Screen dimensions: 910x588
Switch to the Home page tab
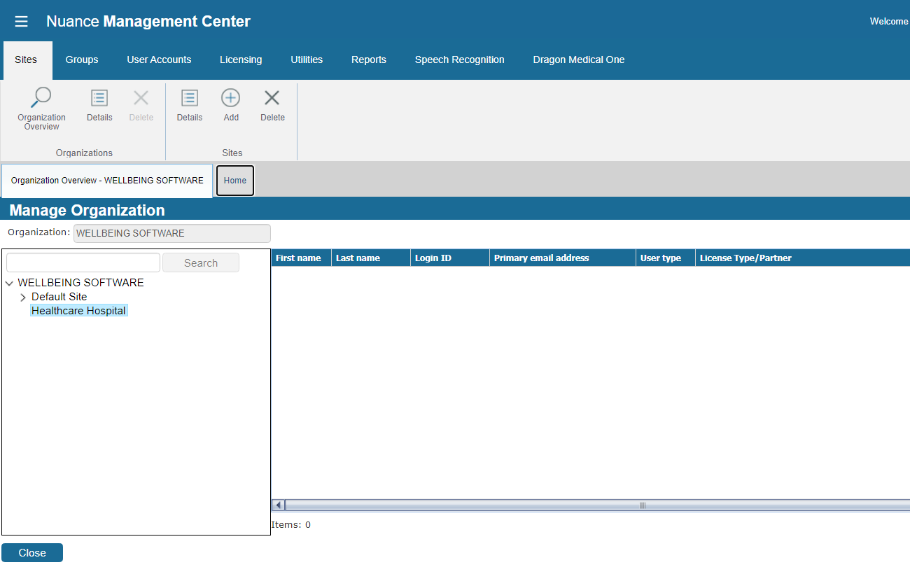coord(235,181)
